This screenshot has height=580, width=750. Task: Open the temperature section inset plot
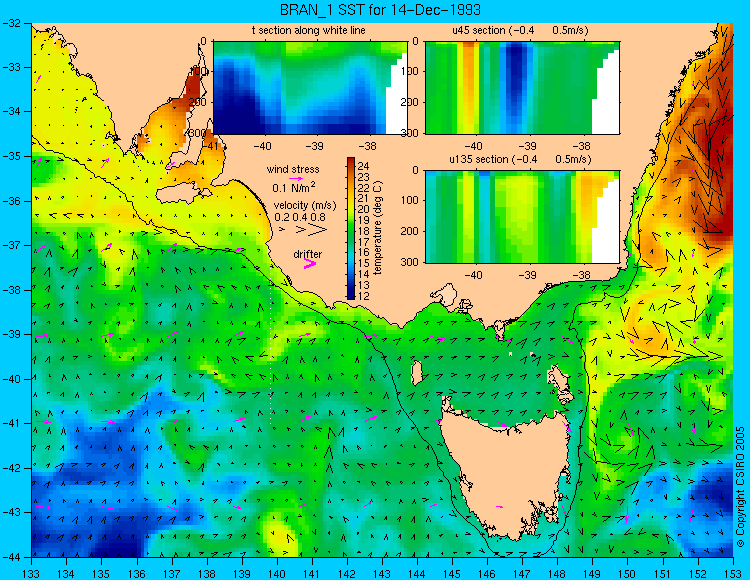(310, 88)
